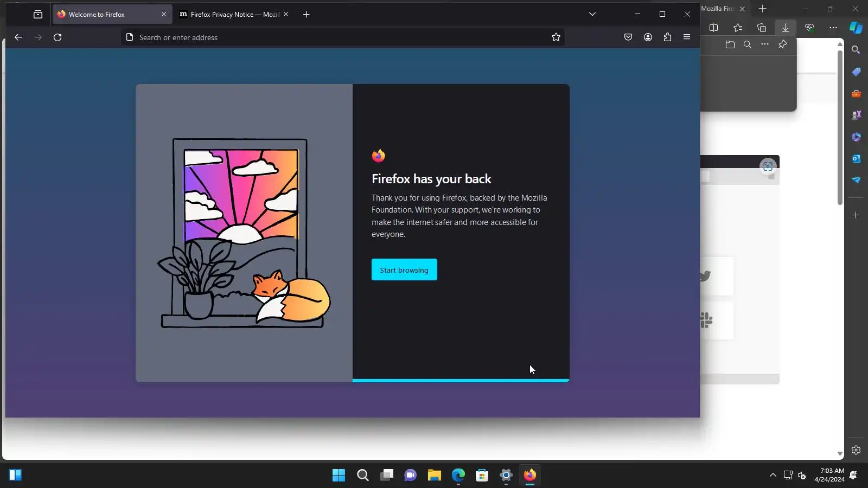Open the clock and date flyout
Image resolution: width=868 pixels, height=488 pixels.
coord(829,475)
